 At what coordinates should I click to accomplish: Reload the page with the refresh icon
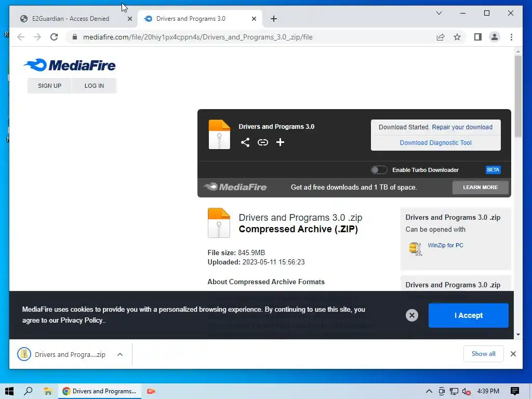point(54,37)
